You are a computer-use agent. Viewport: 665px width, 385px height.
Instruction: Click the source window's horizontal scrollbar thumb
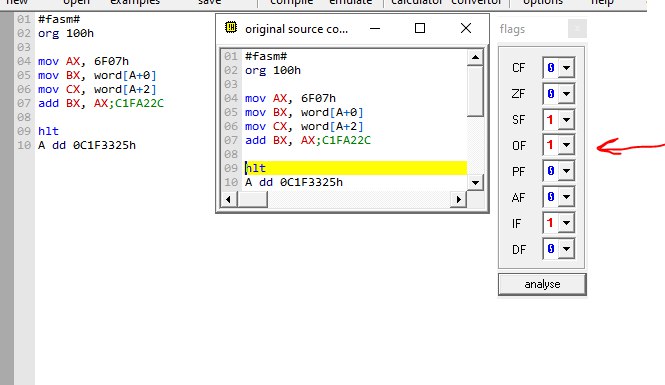[252, 199]
